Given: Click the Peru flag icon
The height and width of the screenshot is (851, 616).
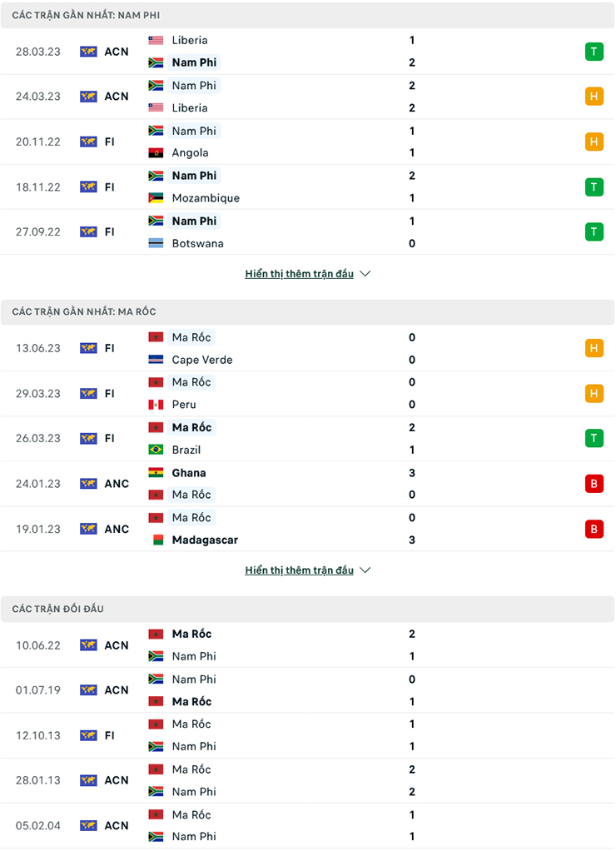Looking at the screenshot, I should point(156,405).
